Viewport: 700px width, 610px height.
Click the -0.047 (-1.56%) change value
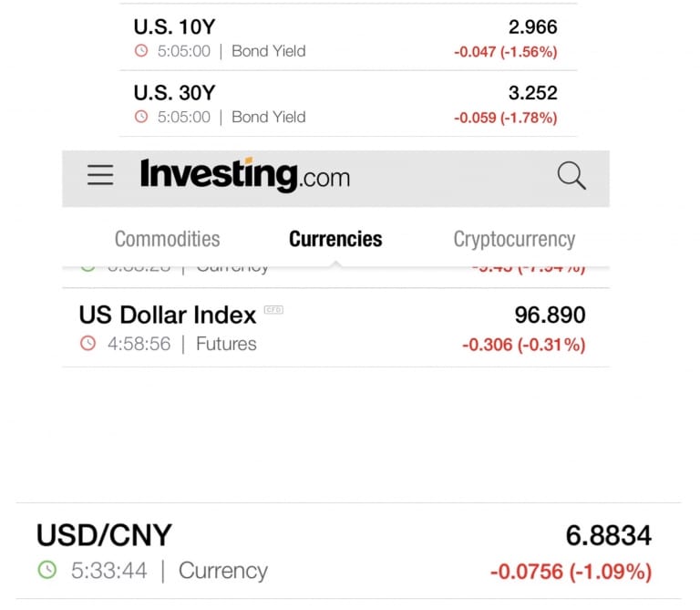pyautogui.click(x=506, y=52)
